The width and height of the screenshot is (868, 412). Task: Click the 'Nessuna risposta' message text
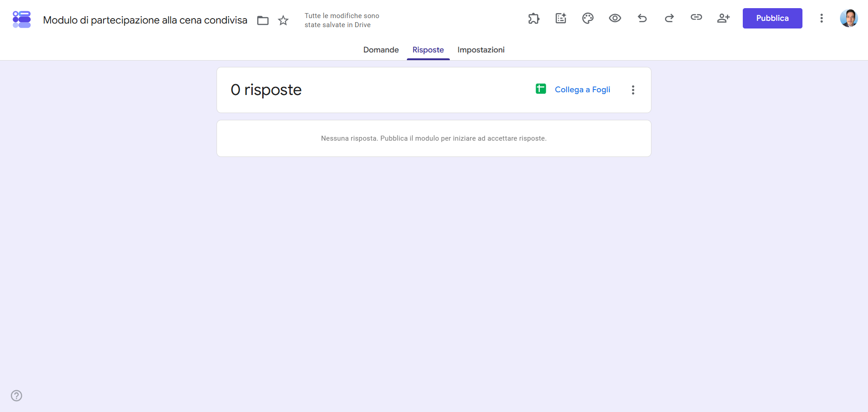(434, 138)
